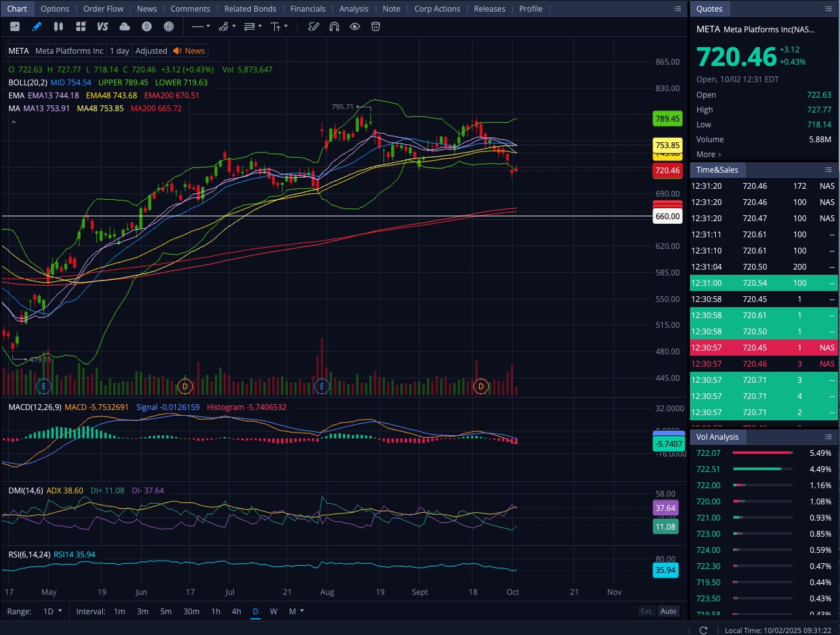
Task: Select the blue pencil drawing tool
Action: point(37,27)
